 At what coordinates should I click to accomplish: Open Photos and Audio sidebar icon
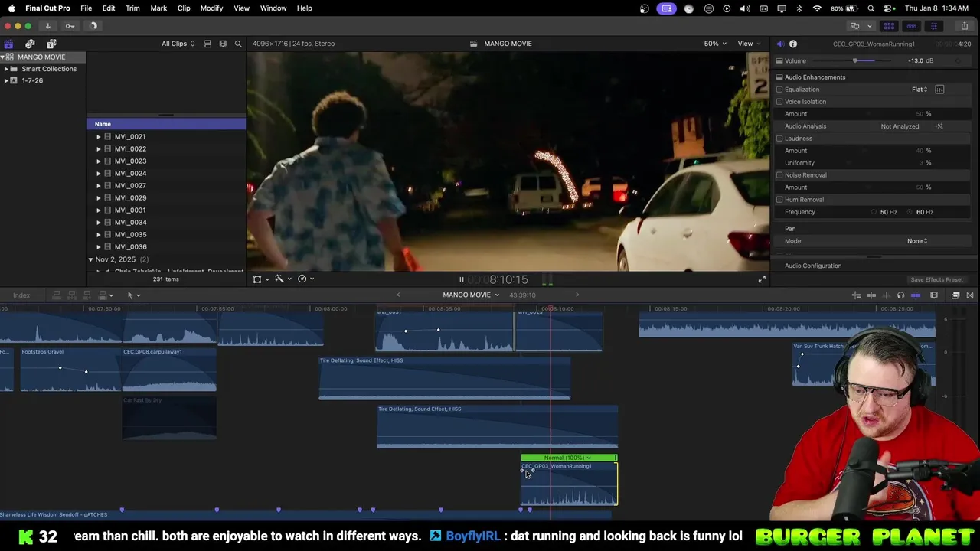(30, 44)
